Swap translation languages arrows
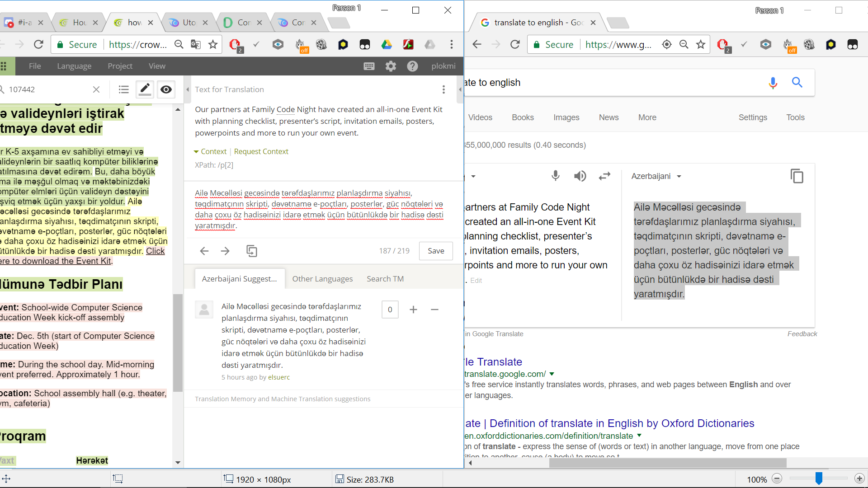This screenshot has width=868, height=488. 604,176
